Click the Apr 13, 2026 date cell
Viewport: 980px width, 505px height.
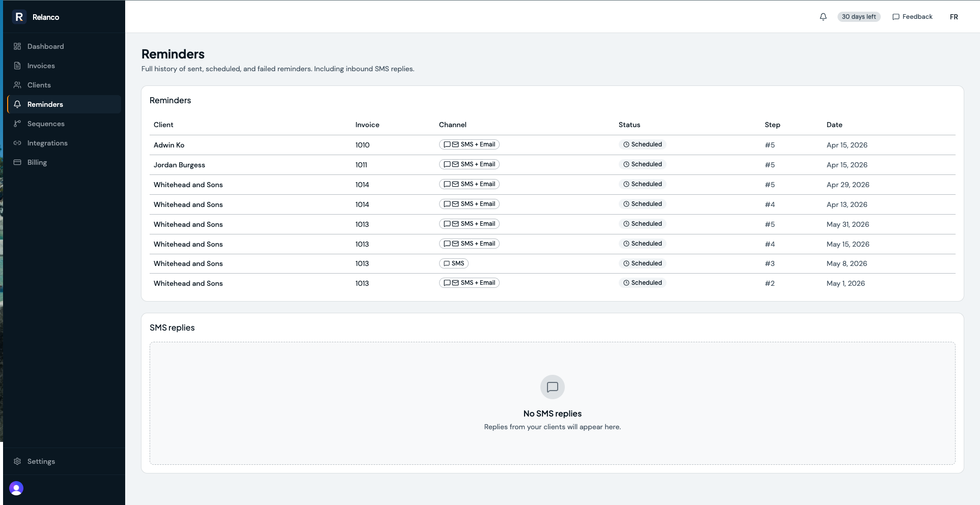click(847, 204)
